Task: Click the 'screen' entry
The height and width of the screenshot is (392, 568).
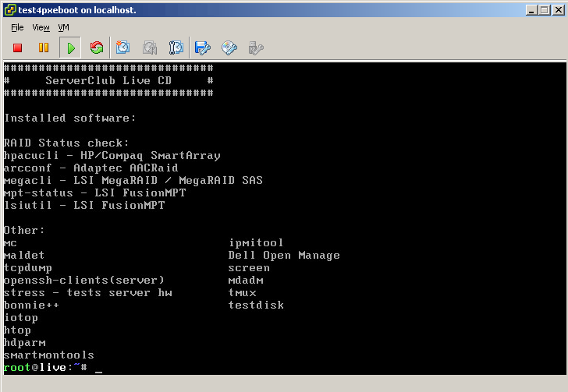Action: pos(249,268)
